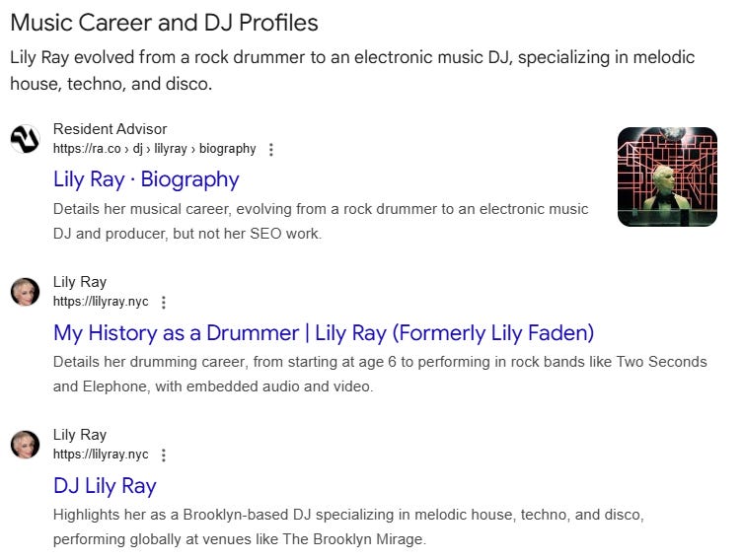Open the DJ Lily Ray result title
Screen dimensions: 743x560
[105, 485]
